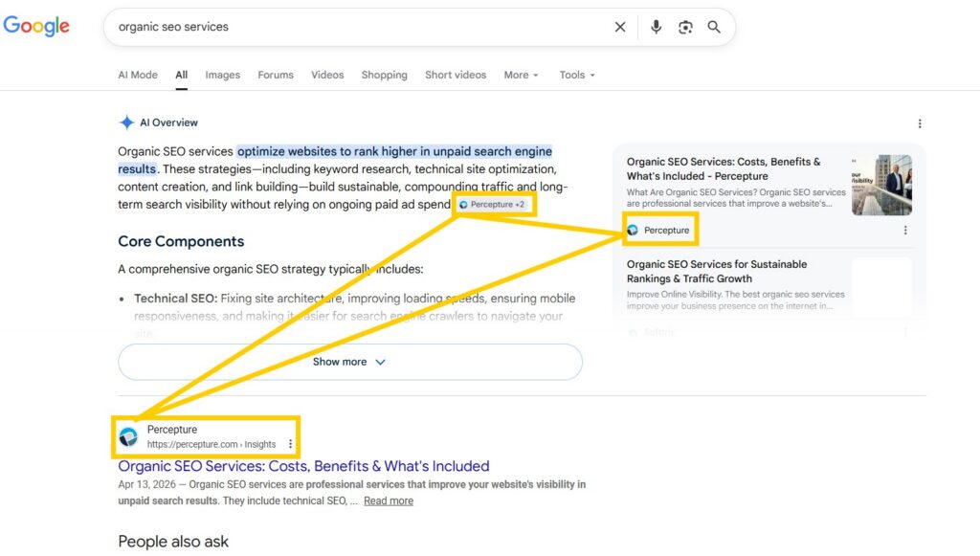
Task: Click the magnifying glass search icon
Action: click(714, 27)
